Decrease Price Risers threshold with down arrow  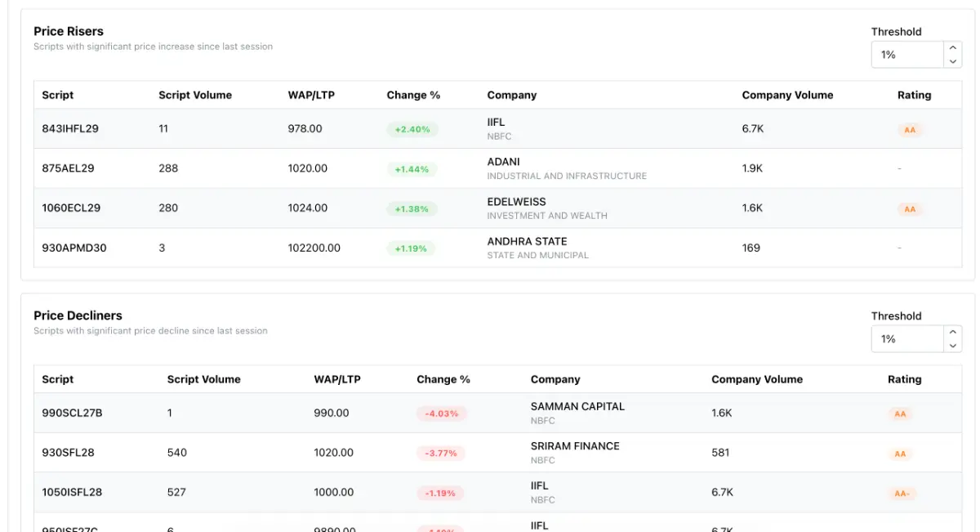(x=952, y=61)
